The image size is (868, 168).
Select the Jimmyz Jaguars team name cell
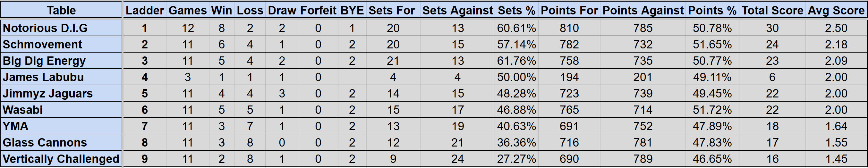point(61,94)
